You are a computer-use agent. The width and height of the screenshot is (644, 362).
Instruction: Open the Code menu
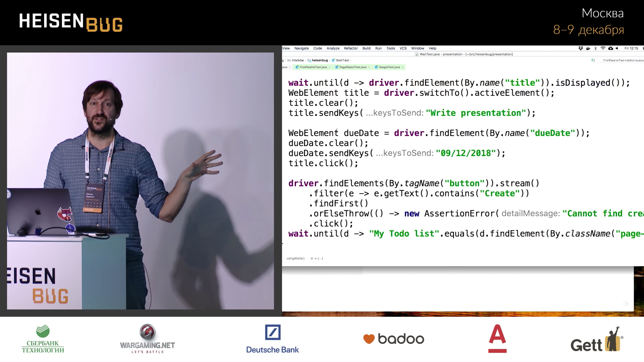point(318,48)
